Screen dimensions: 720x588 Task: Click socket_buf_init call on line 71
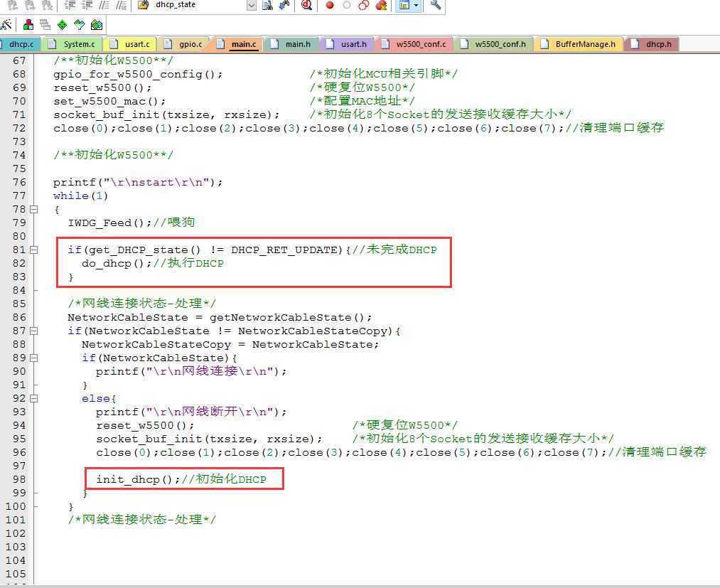tap(166, 114)
